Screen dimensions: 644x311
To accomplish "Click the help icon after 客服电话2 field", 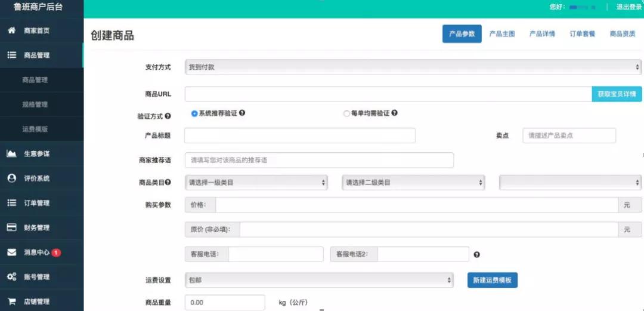I will [476, 255].
